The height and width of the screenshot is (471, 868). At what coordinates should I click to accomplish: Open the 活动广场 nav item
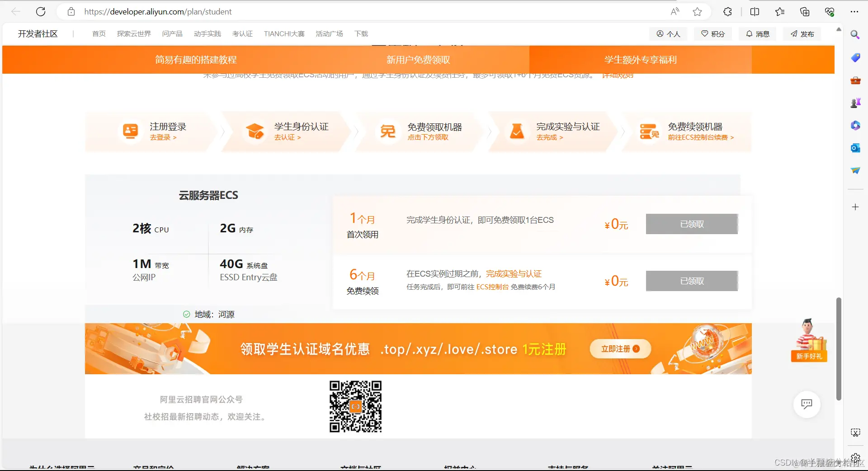[329, 34]
